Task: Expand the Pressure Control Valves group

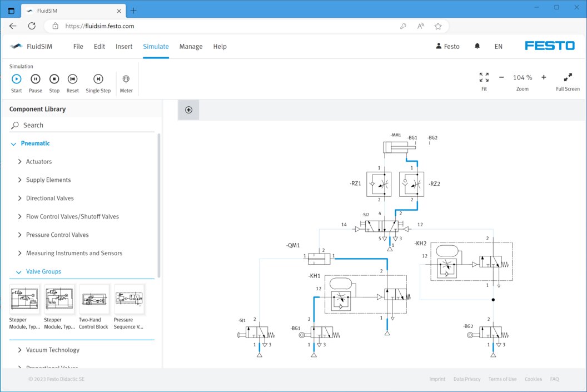Action: 20,235
